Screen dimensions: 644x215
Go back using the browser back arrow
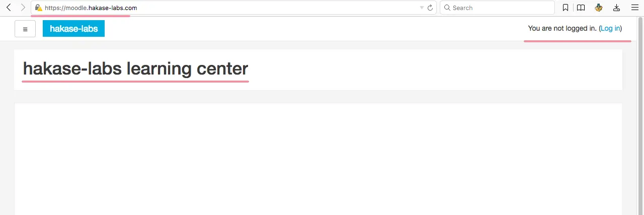coord(9,8)
